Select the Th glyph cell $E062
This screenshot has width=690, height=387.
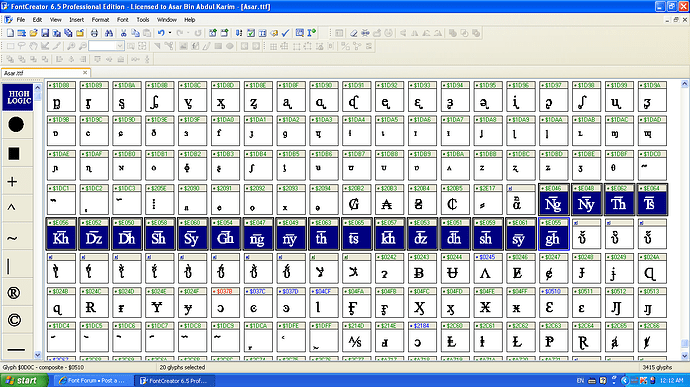click(619, 200)
